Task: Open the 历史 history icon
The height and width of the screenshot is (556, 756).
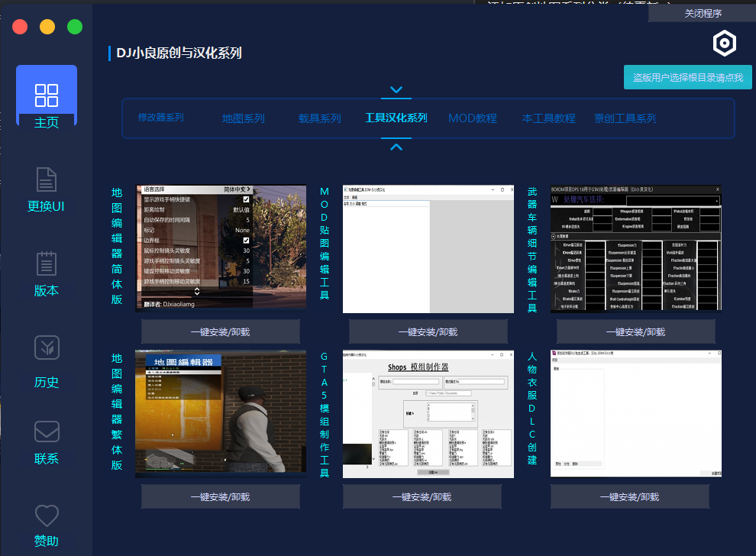Action: [47, 347]
